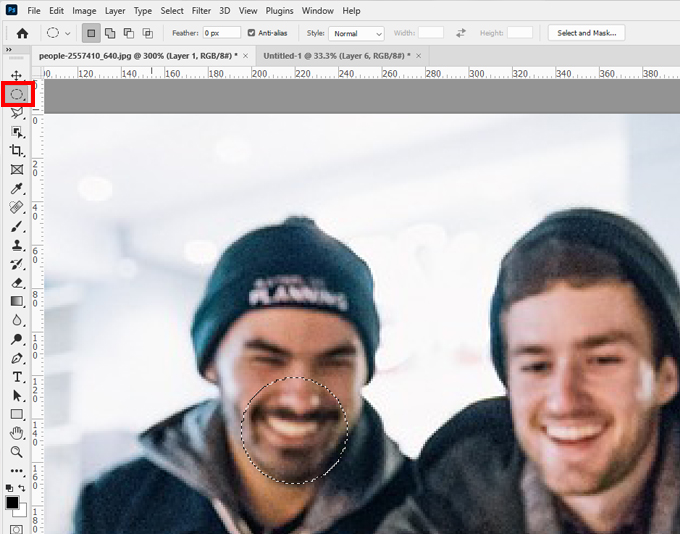The height and width of the screenshot is (534, 680).
Task: Select the Clone Stamp tool
Action: (17, 245)
